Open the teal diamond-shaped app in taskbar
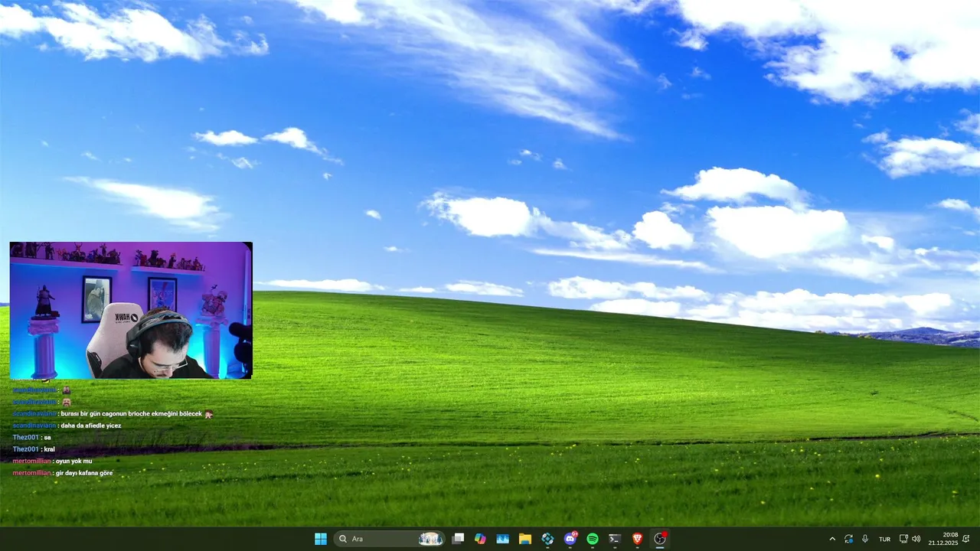980x551 pixels. (x=547, y=539)
